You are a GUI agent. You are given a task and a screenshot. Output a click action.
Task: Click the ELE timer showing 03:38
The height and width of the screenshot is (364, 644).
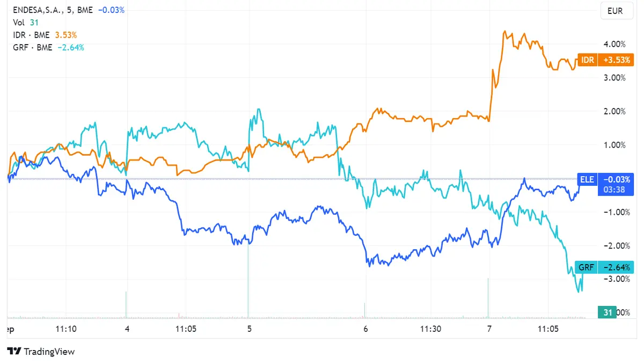[616, 189]
